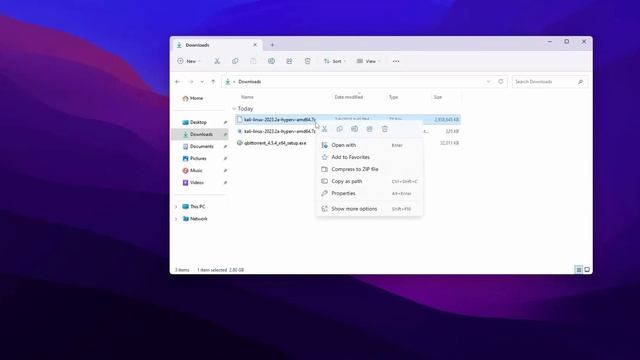Click the Copy icon in the main toolbar
This screenshot has height=360, width=640.
coord(235,61)
